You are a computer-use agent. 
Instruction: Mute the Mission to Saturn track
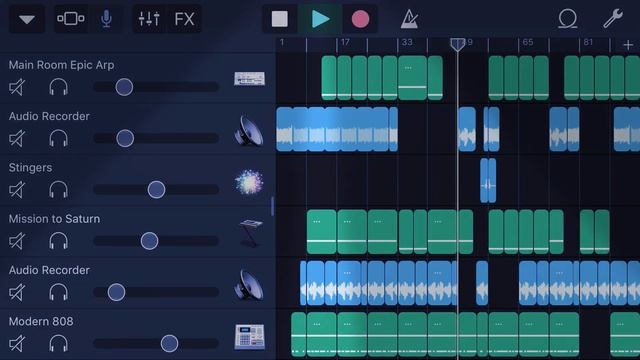(17, 241)
